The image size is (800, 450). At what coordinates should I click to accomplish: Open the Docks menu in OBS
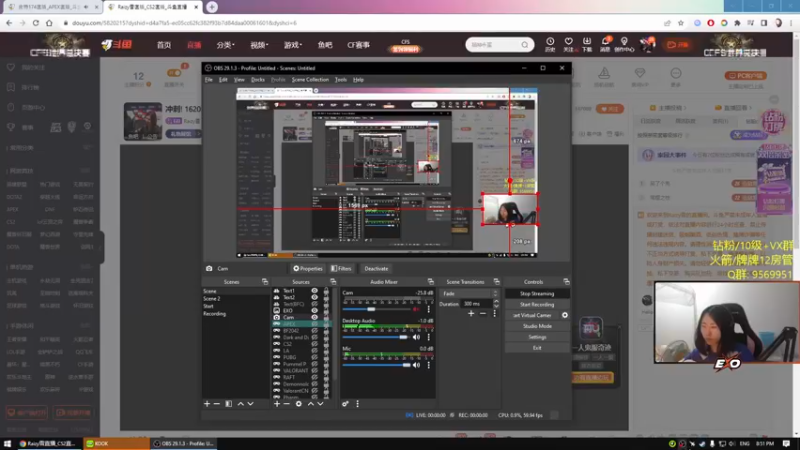point(258,80)
